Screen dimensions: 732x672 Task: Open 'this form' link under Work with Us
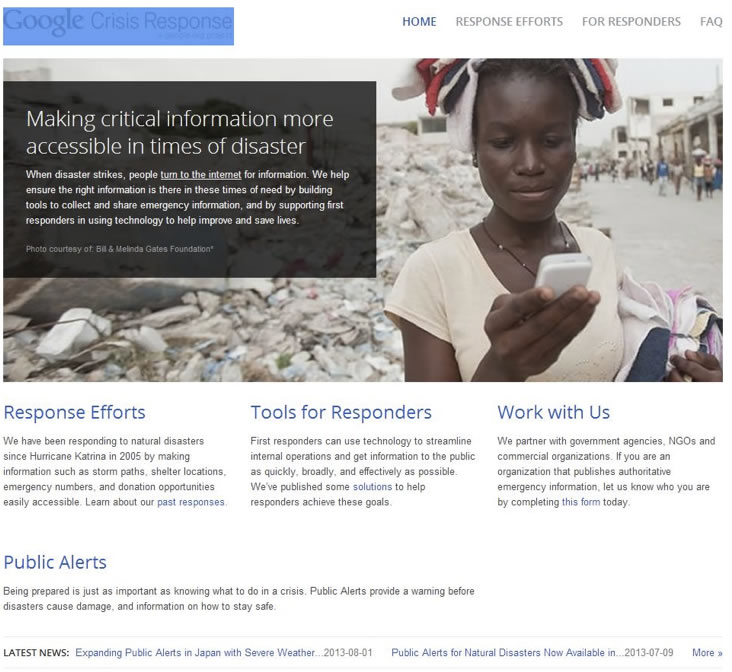coord(580,502)
